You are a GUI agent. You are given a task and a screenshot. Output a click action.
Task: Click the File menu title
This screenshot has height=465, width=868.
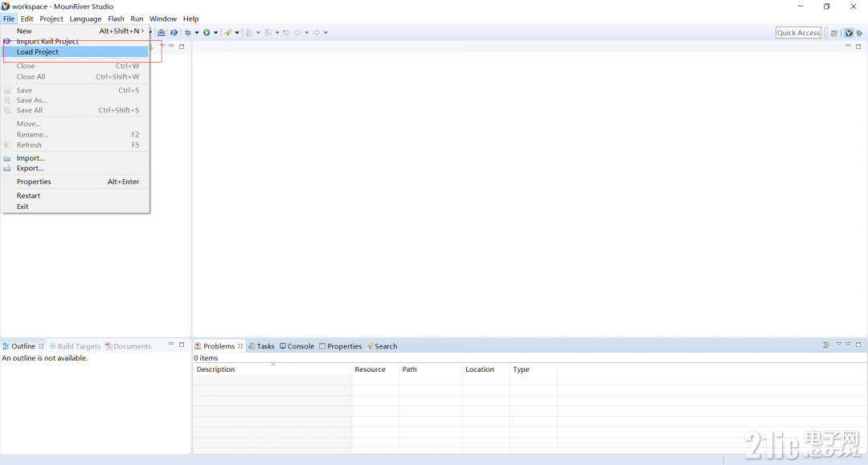9,18
